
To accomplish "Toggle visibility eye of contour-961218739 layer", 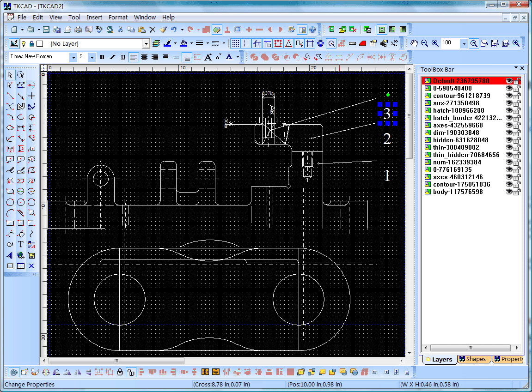I will click(x=509, y=96).
